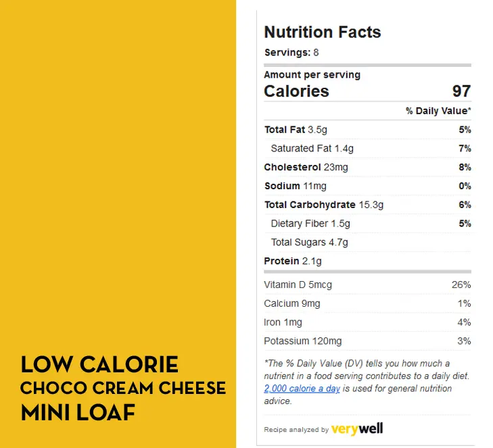This screenshot has height=448, width=493.
Task: Click the % Daily Value column header
Action: 438,111
